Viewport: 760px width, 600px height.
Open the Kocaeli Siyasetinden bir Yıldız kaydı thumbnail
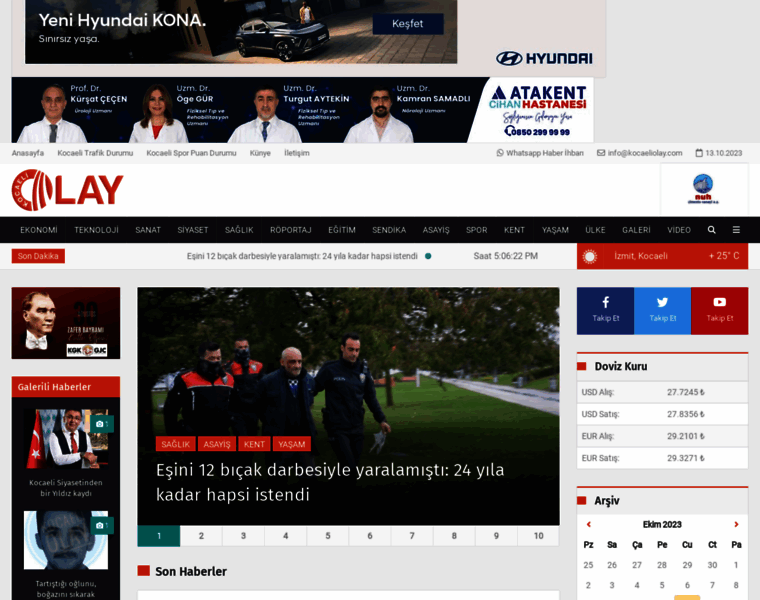pyautogui.click(x=66, y=439)
